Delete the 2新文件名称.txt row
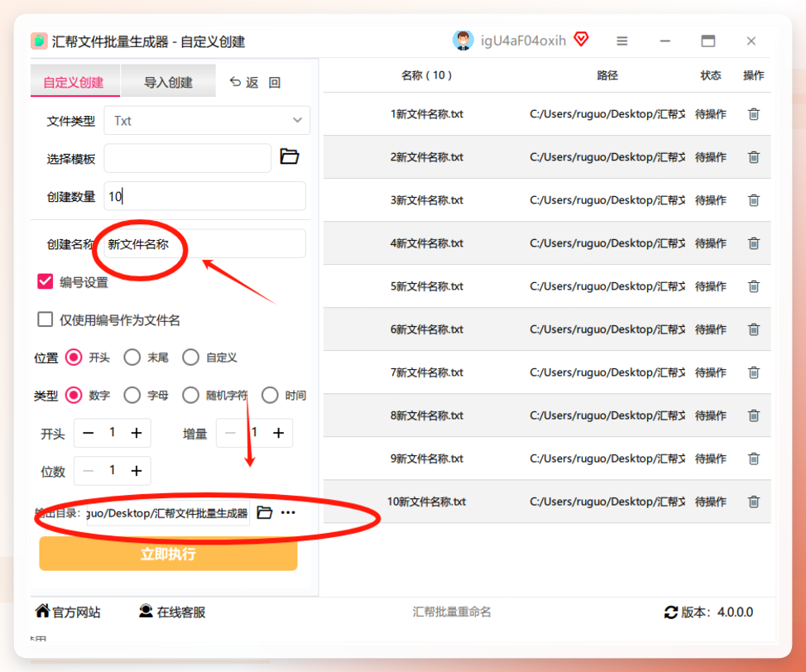 [754, 157]
